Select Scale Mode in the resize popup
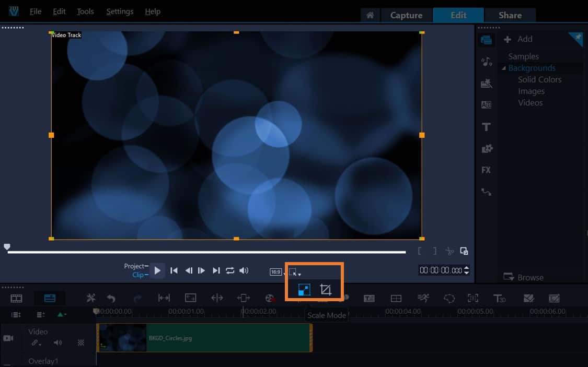This screenshot has height=367, width=588. pos(304,290)
